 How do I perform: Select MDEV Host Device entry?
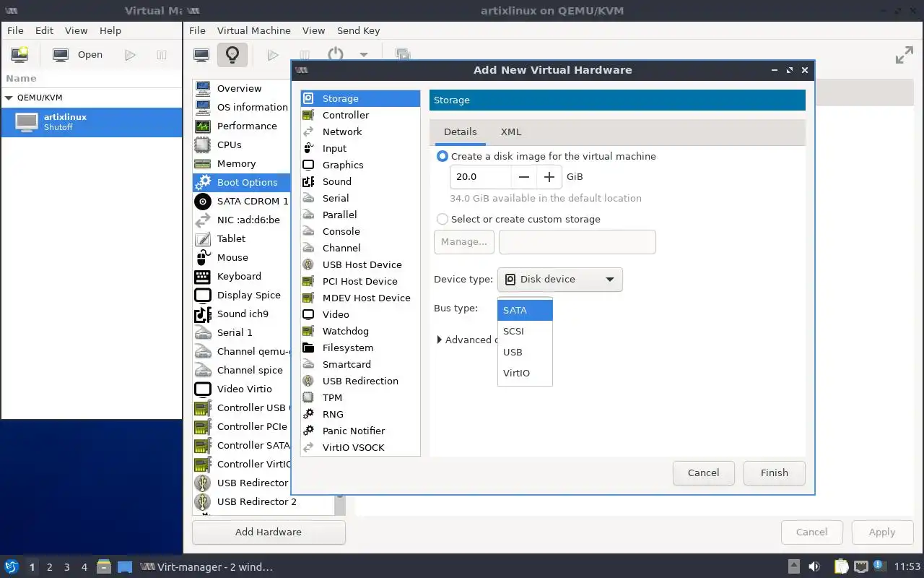(x=360, y=298)
